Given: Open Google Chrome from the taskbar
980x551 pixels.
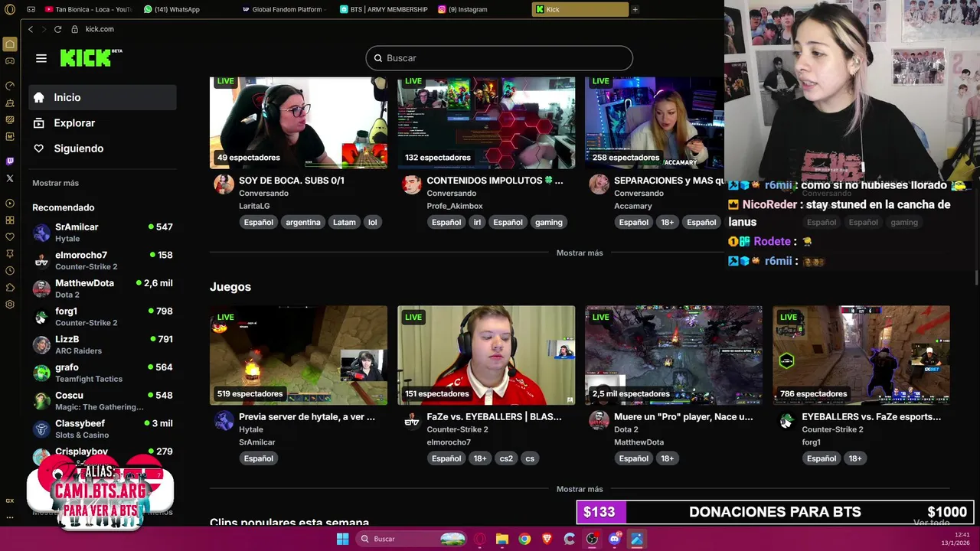Looking at the screenshot, I should coord(524,539).
